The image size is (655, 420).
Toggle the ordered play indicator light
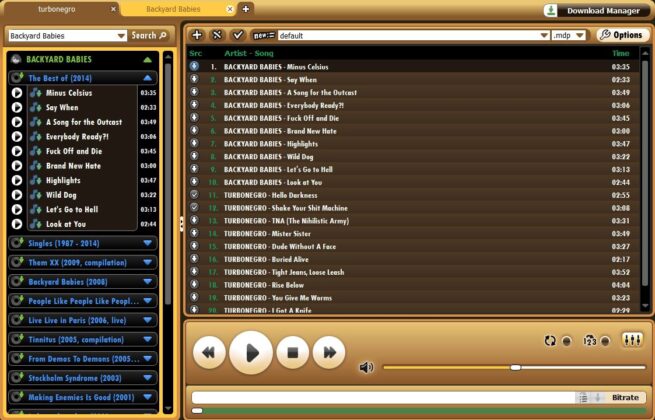(x=605, y=341)
